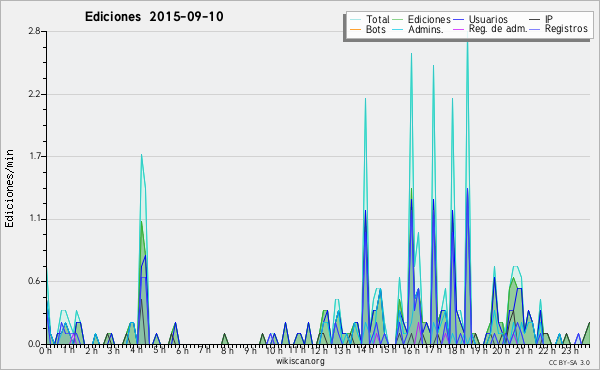Click the '1.7' y-axis value
The image size is (600, 370).
[34, 156]
